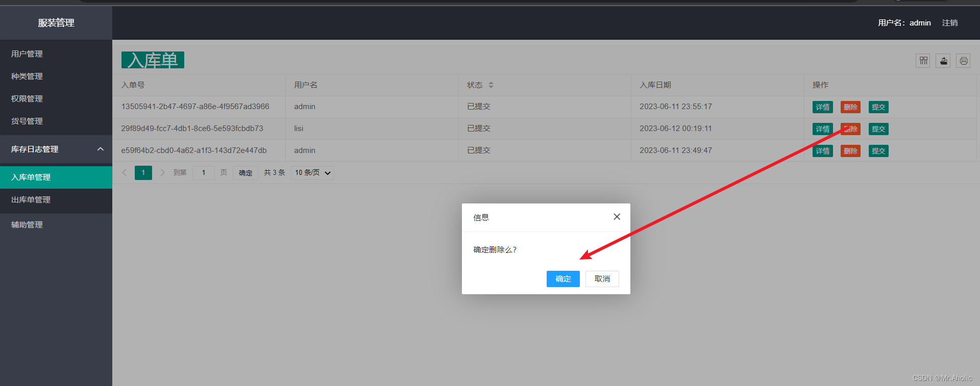This screenshot has height=386, width=980.
Task: Click order id 29f89d49-fcc7-4db1-8ce6-5e593fcbdb73
Action: pyautogui.click(x=192, y=128)
